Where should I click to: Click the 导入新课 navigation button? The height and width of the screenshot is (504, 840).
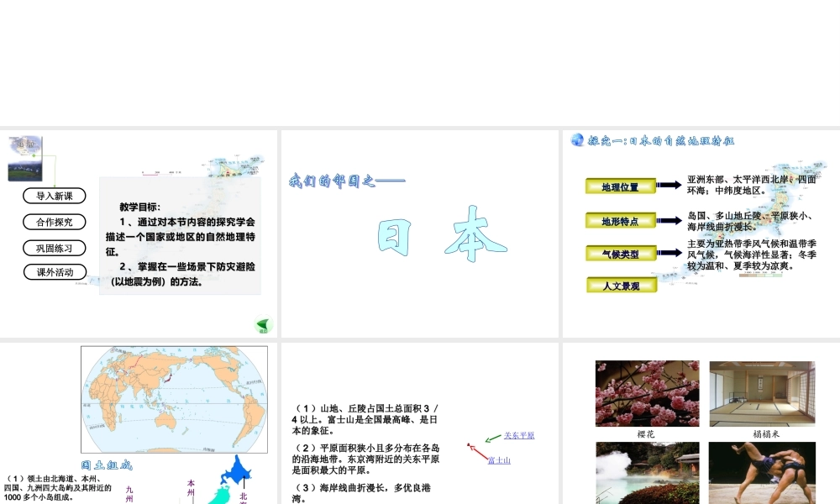coord(54,196)
